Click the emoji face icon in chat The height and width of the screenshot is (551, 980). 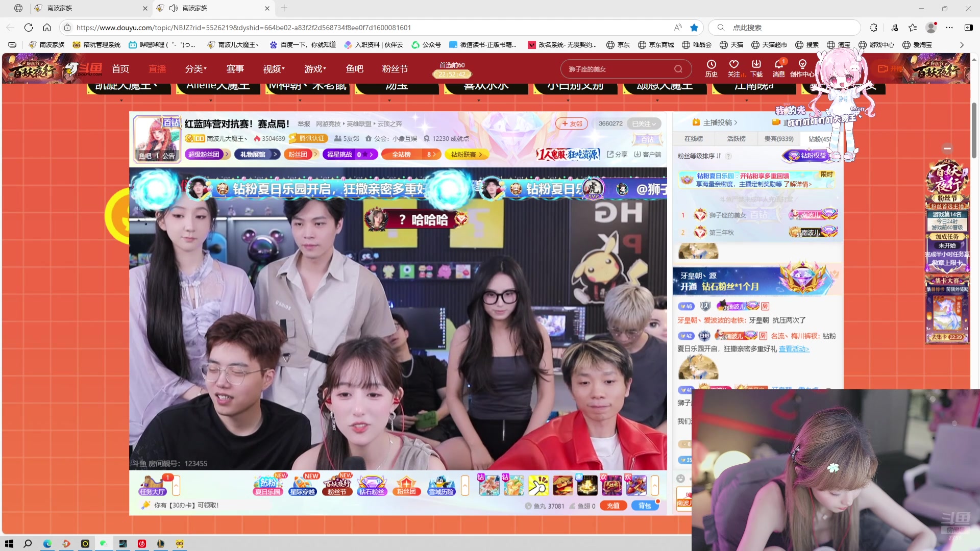pos(680,478)
